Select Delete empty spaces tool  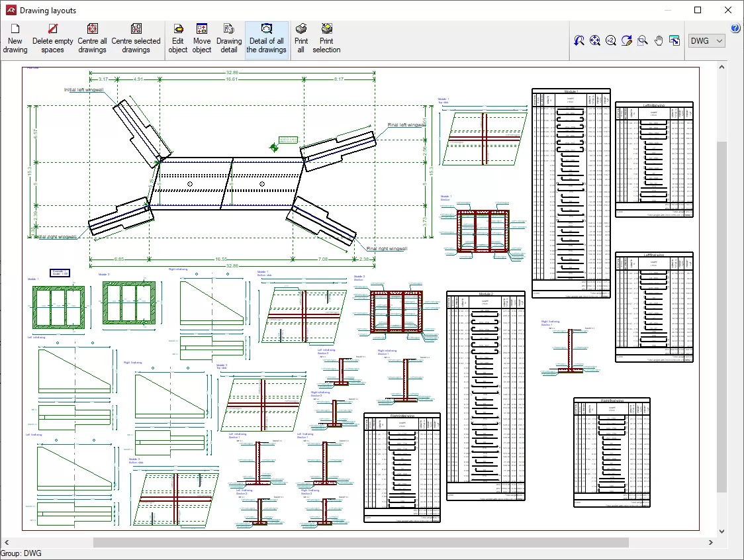coord(53,40)
